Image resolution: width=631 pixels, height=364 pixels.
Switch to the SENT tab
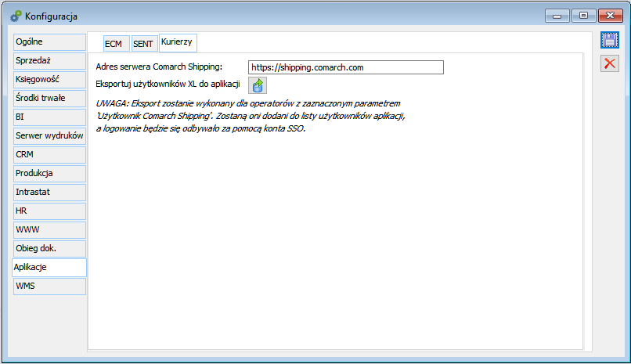(x=145, y=44)
